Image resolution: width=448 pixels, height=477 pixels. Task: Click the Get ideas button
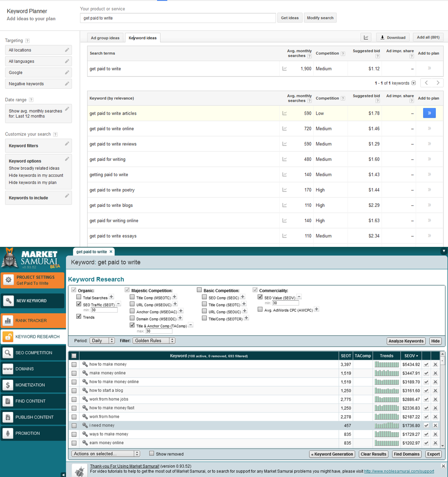pyautogui.click(x=290, y=18)
